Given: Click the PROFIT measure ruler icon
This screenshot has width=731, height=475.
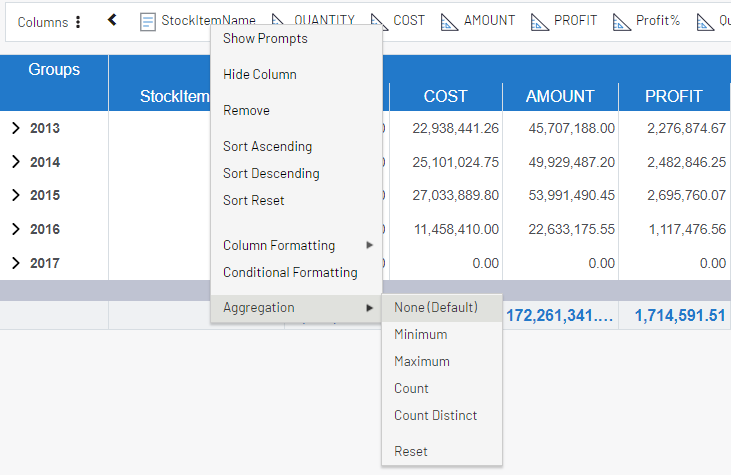Looking at the screenshot, I should [x=540, y=21].
